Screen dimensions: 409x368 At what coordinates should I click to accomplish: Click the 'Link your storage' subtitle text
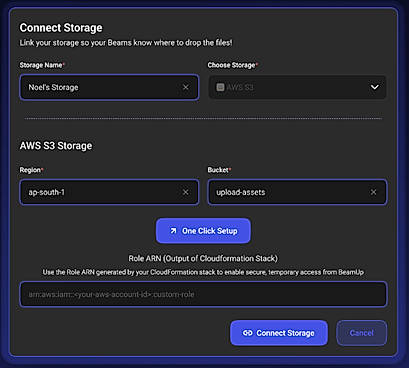126,43
